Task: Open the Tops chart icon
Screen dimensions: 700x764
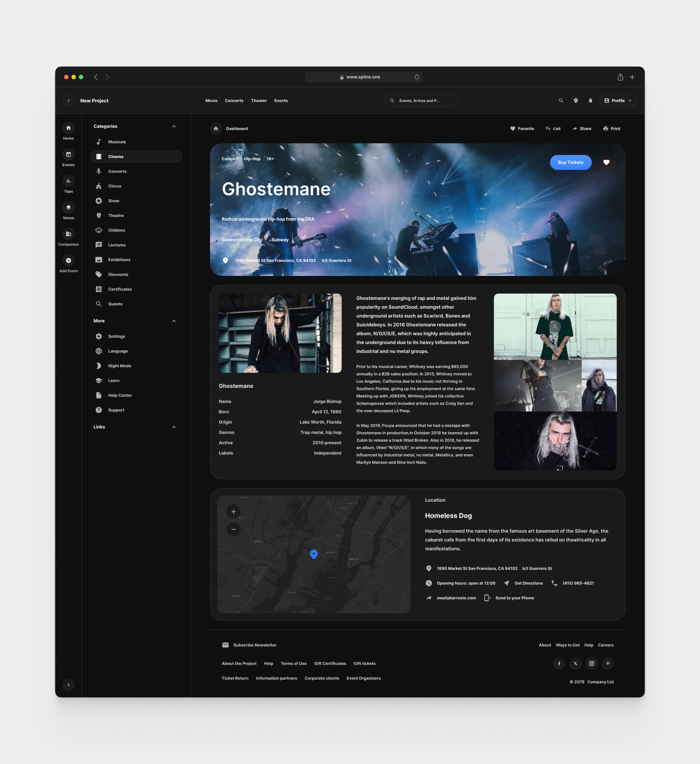Action: click(68, 181)
